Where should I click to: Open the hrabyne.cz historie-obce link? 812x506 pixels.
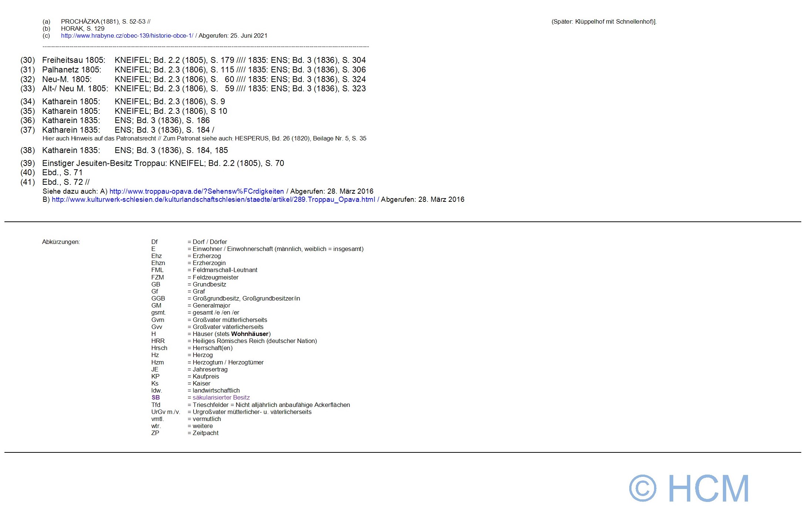point(127,36)
